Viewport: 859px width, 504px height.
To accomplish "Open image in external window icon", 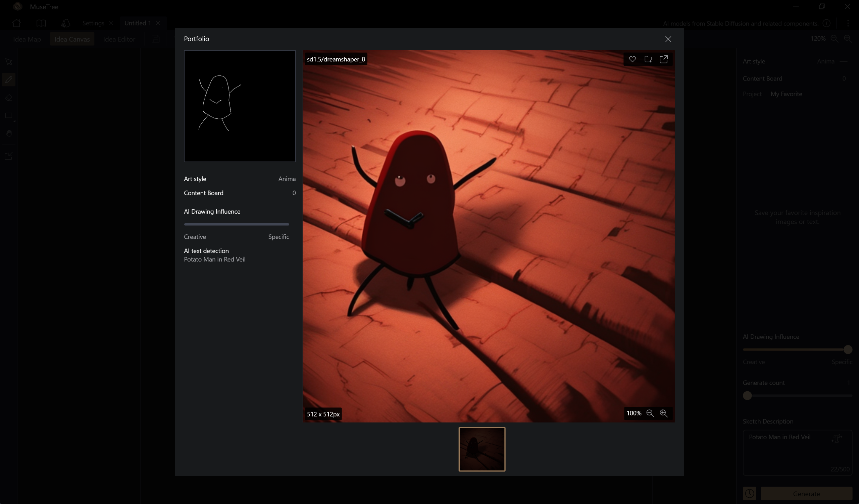I will (664, 59).
